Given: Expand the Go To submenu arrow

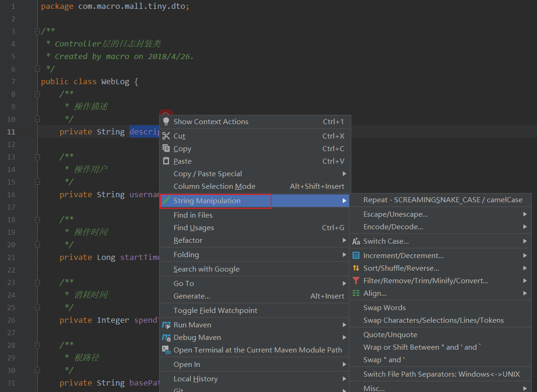Looking at the screenshot, I should tap(344, 284).
